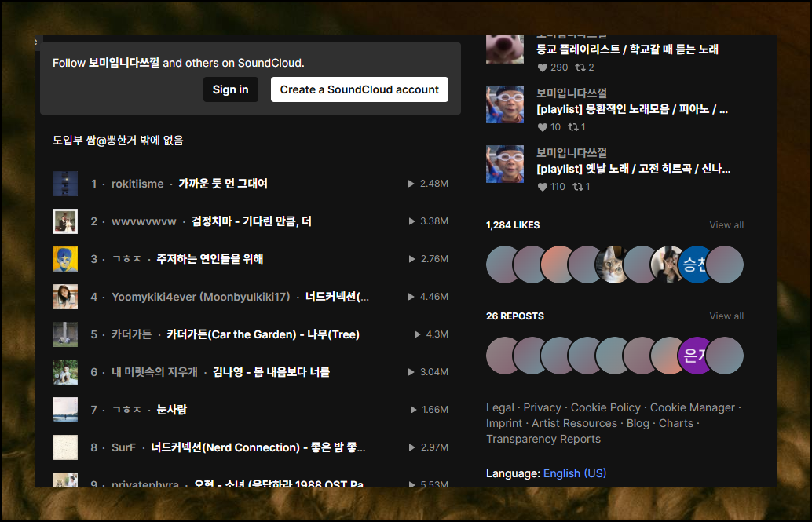Screen dimensions: 812x522
Task: View all 1,284 likes
Action: [x=726, y=224]
